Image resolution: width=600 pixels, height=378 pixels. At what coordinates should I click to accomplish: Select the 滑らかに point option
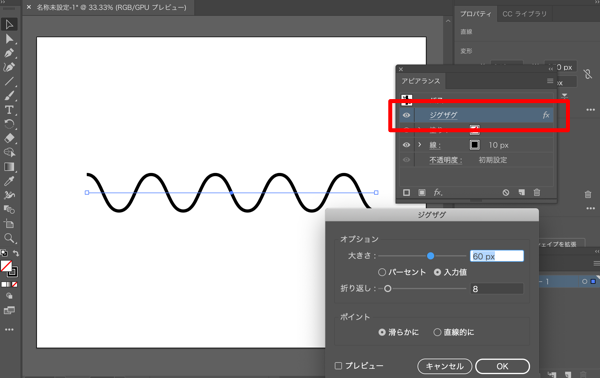point(382,332)
